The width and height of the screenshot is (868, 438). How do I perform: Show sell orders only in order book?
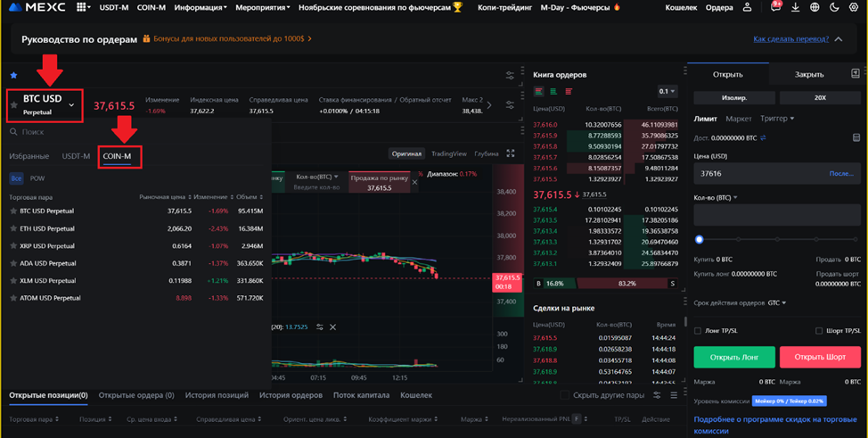[x=569, y=91]
